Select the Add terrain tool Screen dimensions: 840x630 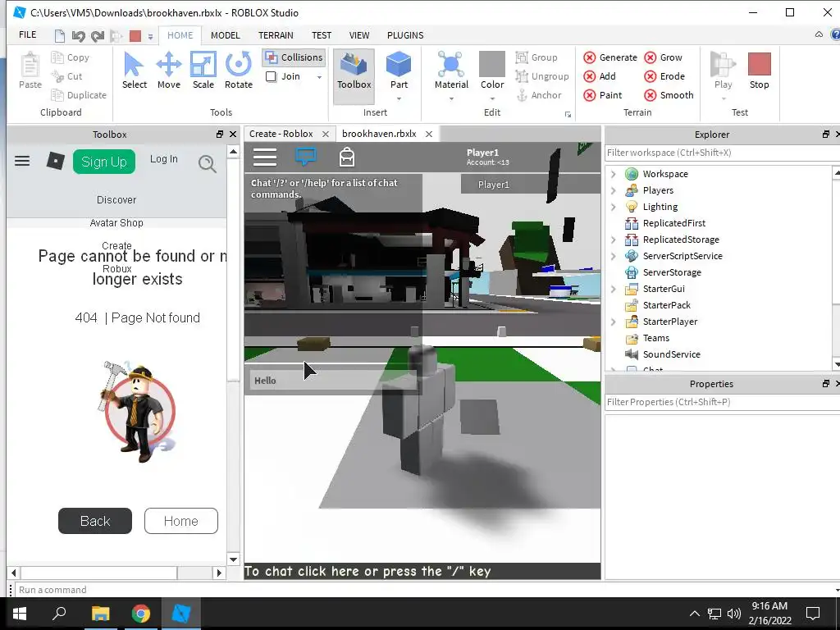pos(600,76)
